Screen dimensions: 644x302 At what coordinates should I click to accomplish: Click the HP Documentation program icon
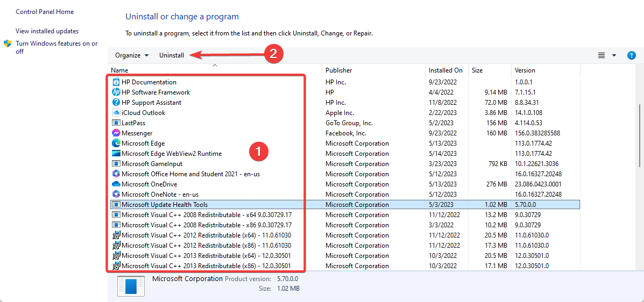[116, 82]
